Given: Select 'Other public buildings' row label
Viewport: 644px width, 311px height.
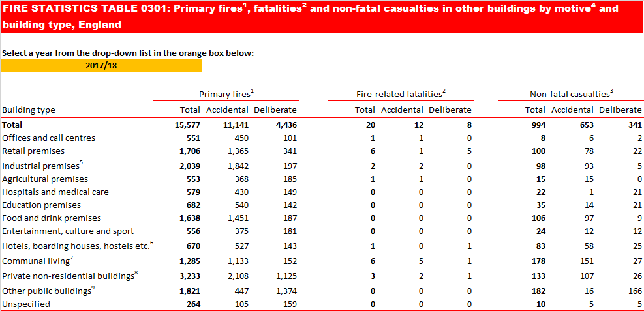Looking at the screenshot, I should click(48, 291).
